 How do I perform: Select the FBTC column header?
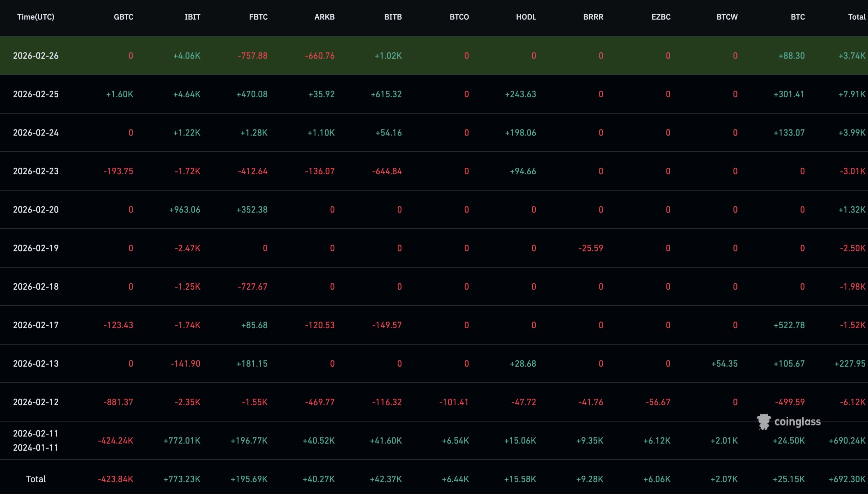(x=258, y=17)
